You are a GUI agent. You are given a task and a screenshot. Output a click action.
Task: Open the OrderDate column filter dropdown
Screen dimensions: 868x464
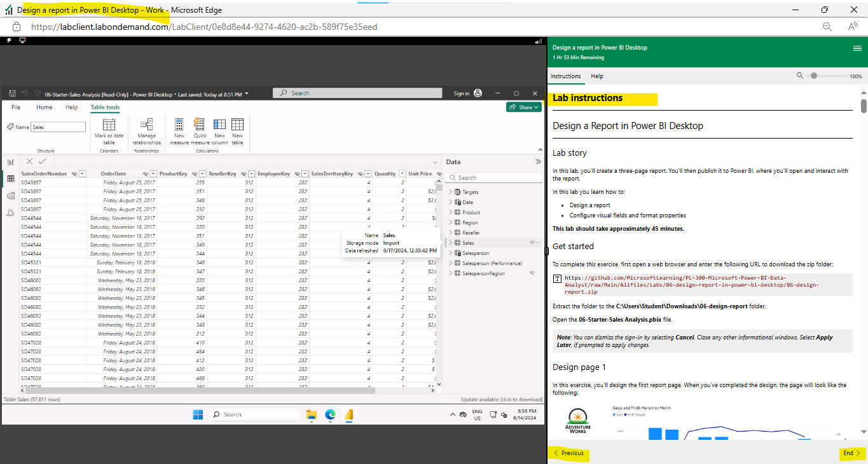(x=153, y=174)
